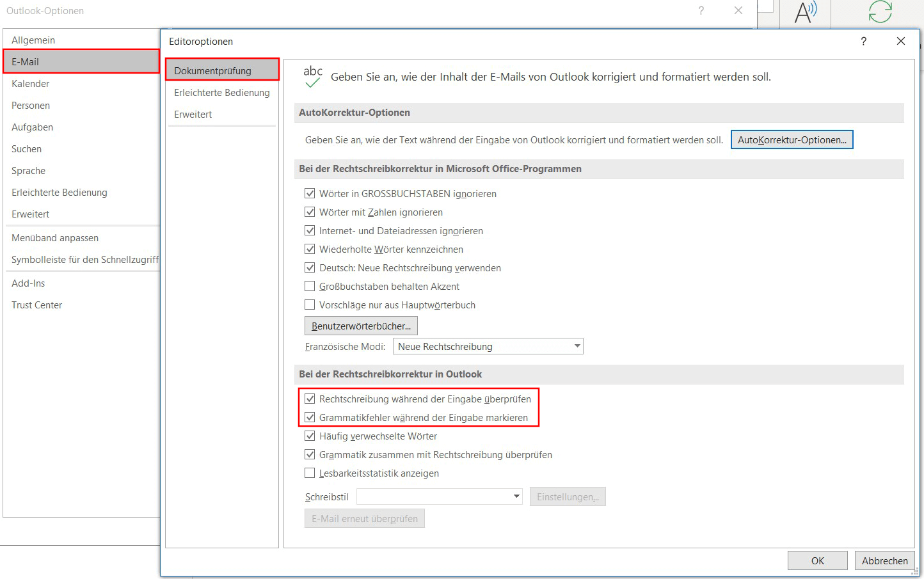Enable Vorschläge nur aus Hauptwörterbuch
Viewport: 924px width, 579px height.
click(x=310, y=305)
